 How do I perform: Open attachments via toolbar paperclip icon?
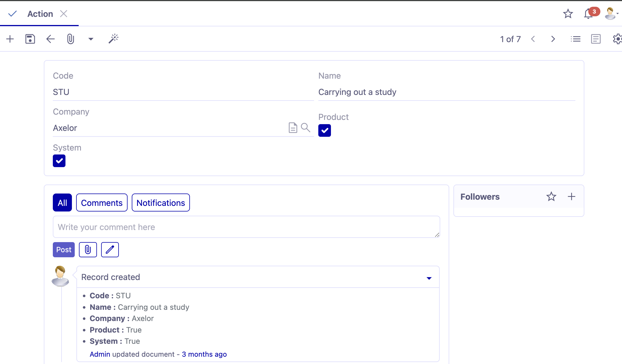71,39
